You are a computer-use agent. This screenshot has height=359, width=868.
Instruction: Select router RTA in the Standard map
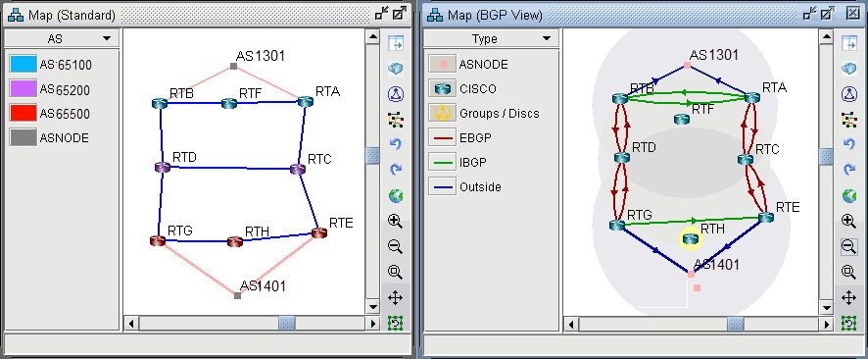pos(305,101)
